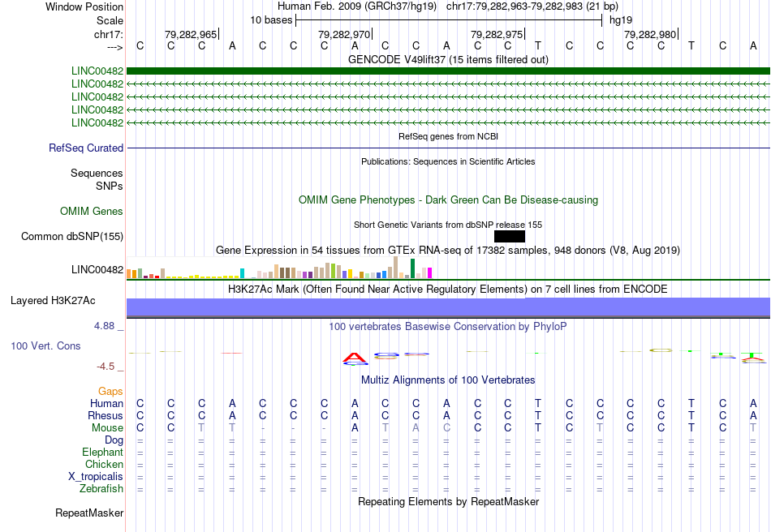
Task: Select the Zebrafish species row label
Action: [x=101, y=489]
